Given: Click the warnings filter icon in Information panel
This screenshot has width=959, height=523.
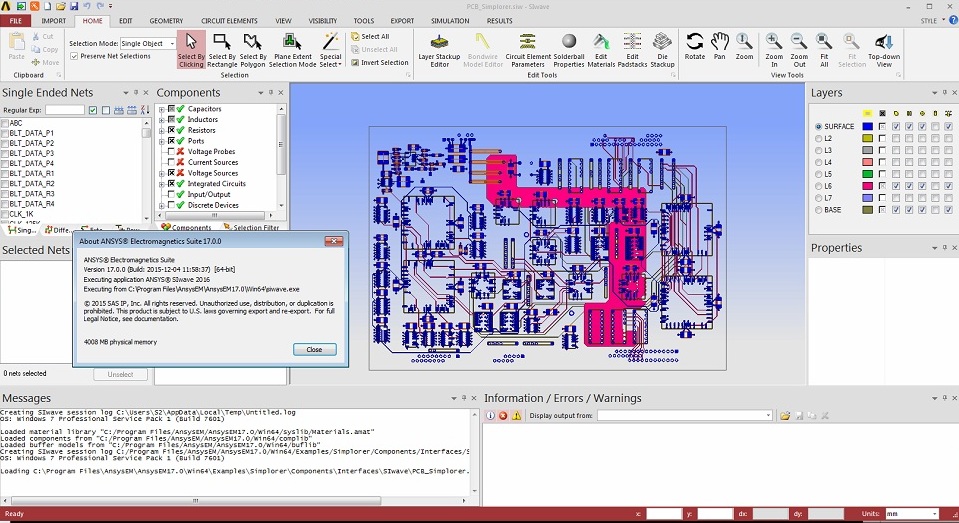Looking at the screenshot, I should [516, 415].
